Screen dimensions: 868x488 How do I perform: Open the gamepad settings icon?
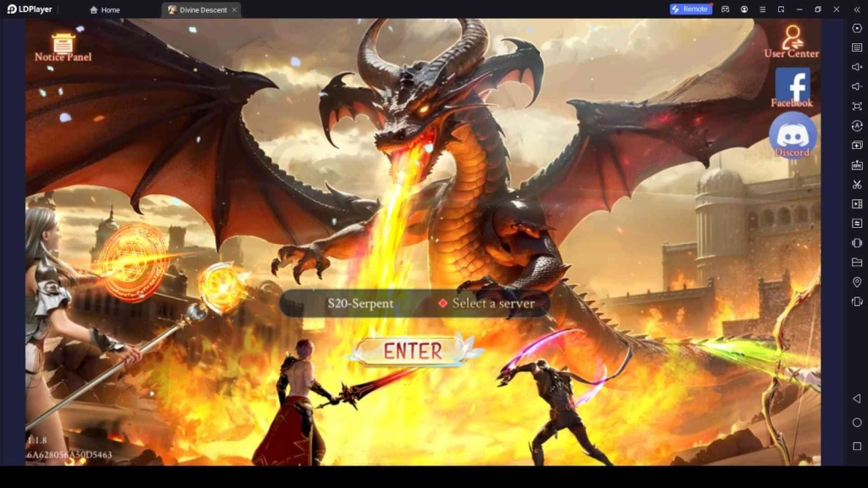[x=726, y=9]
